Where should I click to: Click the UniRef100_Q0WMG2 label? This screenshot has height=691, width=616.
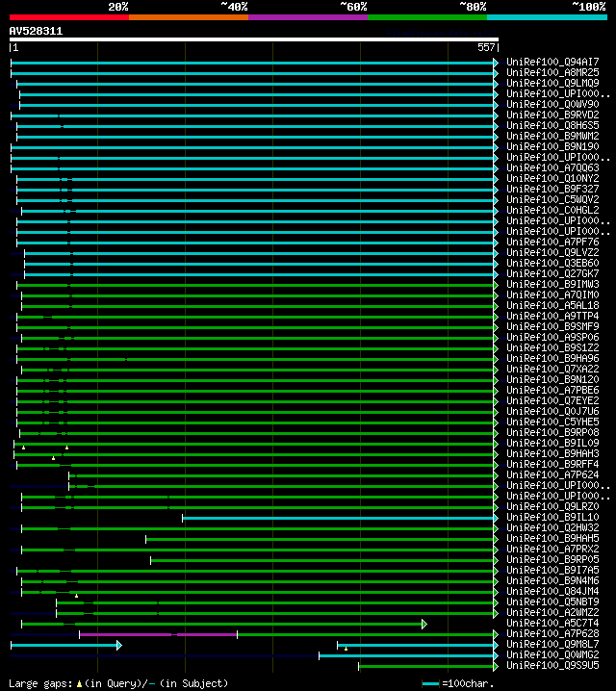tap(552, 654)
